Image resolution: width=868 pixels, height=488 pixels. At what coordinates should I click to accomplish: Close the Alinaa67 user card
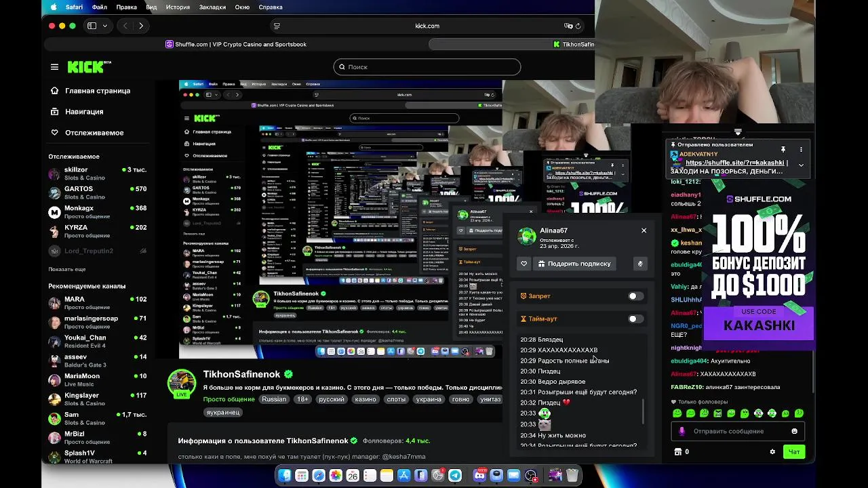[x=644, y=230]
